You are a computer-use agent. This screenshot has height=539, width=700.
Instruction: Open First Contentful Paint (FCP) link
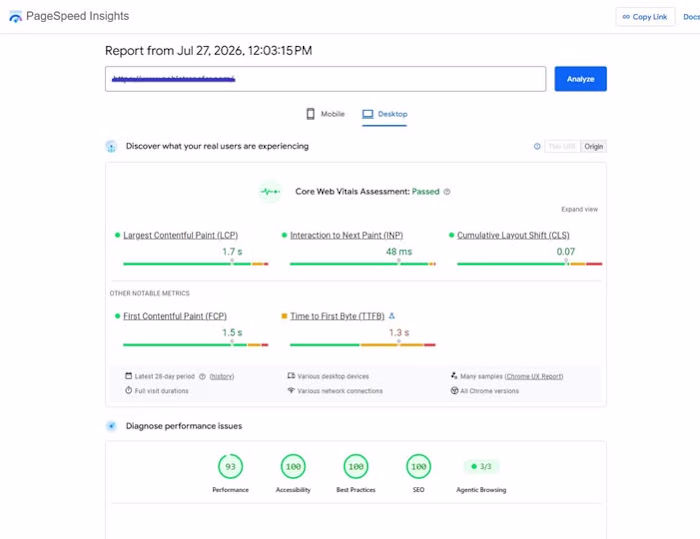tap(175, 316)
